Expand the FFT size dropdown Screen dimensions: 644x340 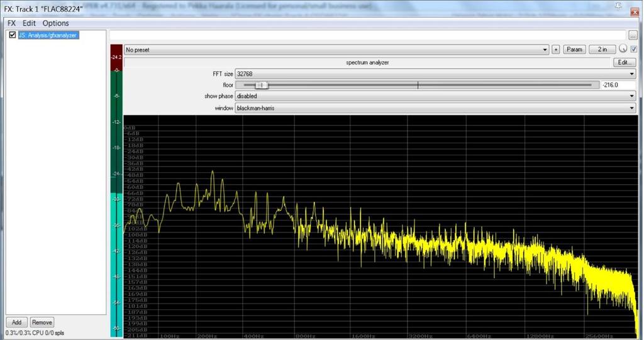[x=435, y=74]
